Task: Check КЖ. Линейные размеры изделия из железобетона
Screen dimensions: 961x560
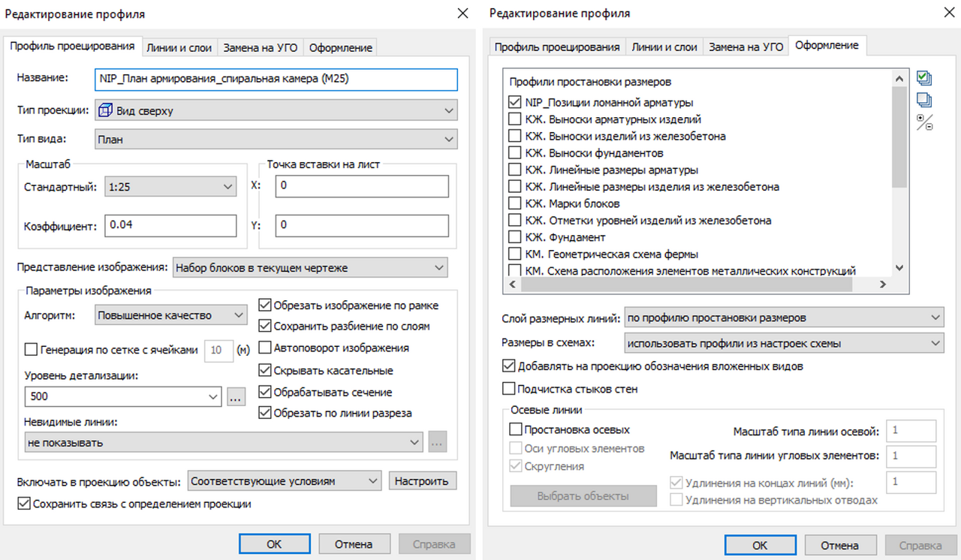Action: (x=514, y=187)
